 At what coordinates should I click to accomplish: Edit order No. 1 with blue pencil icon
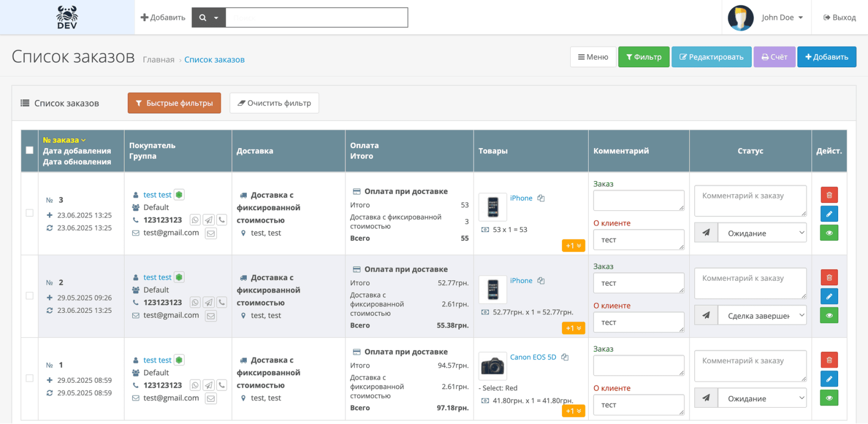[829, 379]
